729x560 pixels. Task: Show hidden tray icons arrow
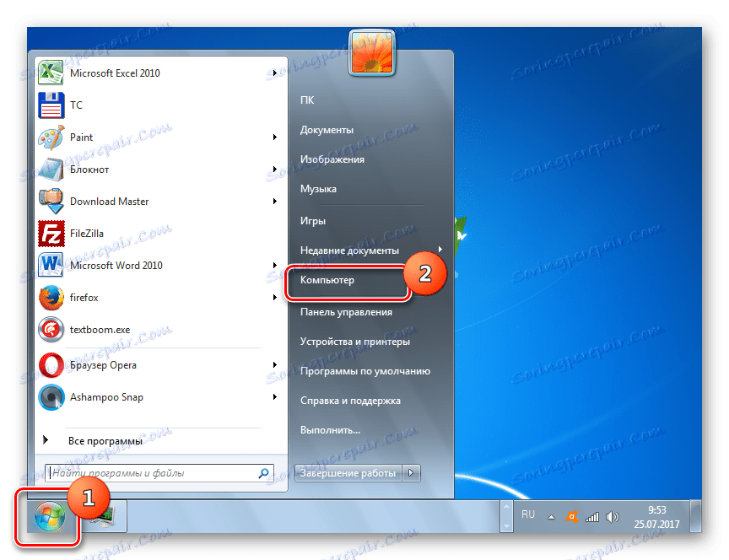551,517
